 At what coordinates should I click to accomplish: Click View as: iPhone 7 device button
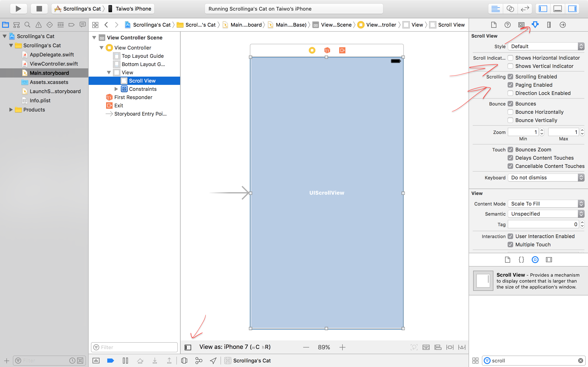tap(235, 347)
